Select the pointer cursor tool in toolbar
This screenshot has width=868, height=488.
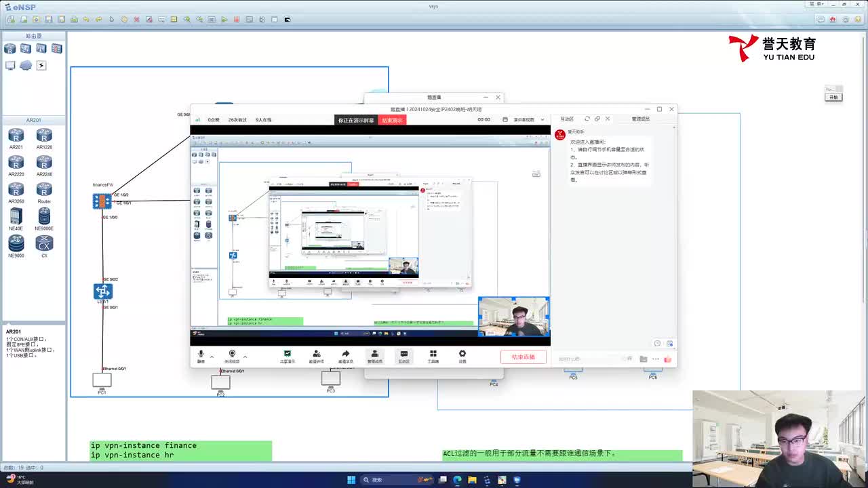click(111, 19)
